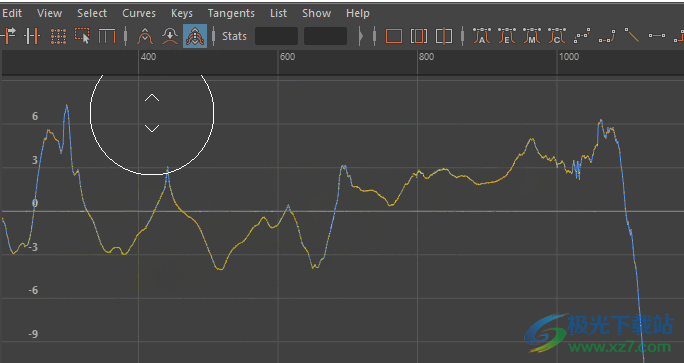
Task: Click the value axis label 6
Action: coord(35,116)
